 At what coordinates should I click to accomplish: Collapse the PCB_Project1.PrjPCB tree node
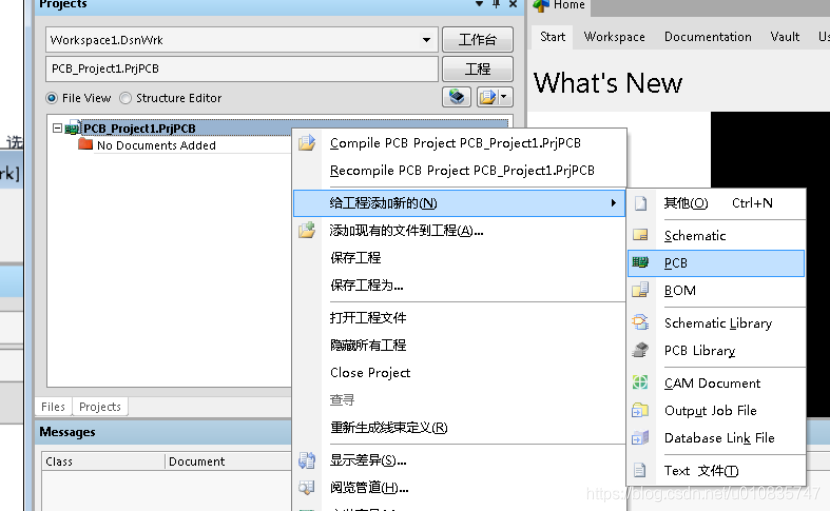pyautogui.click(x=58, y=128)
